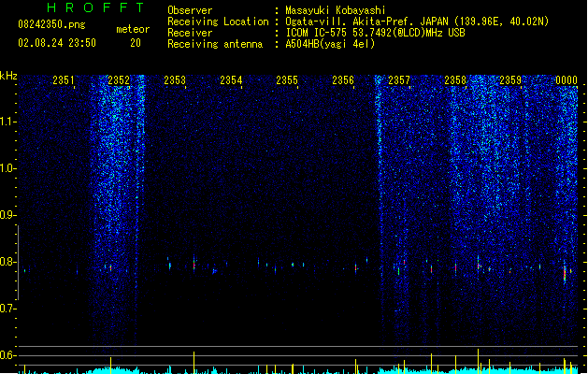Screen dimensions: 588x374
Task: Select the filename 08242350.png
Action: tap(51, 24)
